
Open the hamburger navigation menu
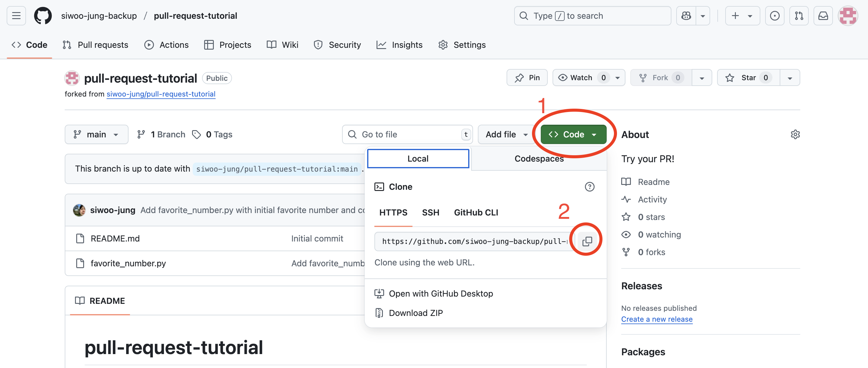coord(16,16)
